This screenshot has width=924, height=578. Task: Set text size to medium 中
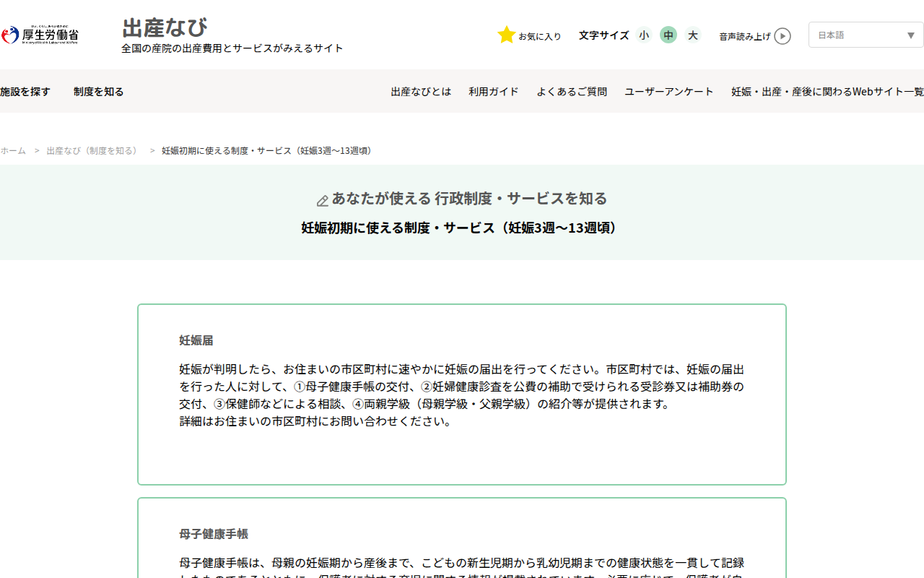(668, 35)
